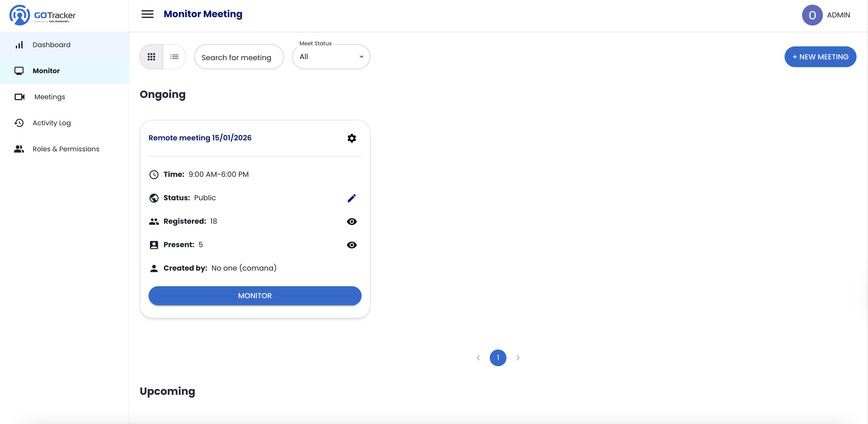Show present attendees with eye icon
The height and width of the screenshot is (424, 868).
tap(352, 245)
